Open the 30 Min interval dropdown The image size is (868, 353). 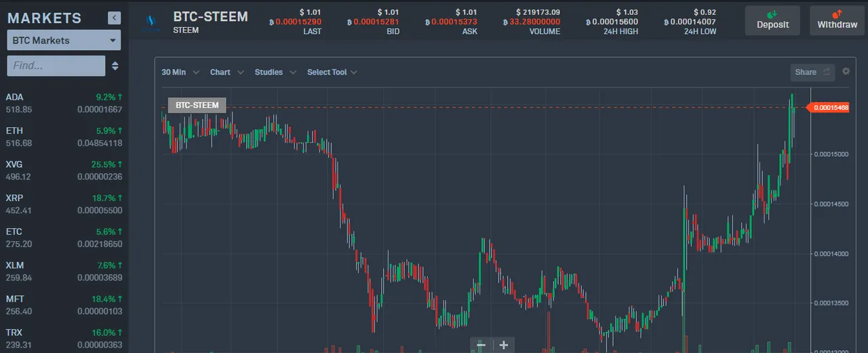pos(180,72)
